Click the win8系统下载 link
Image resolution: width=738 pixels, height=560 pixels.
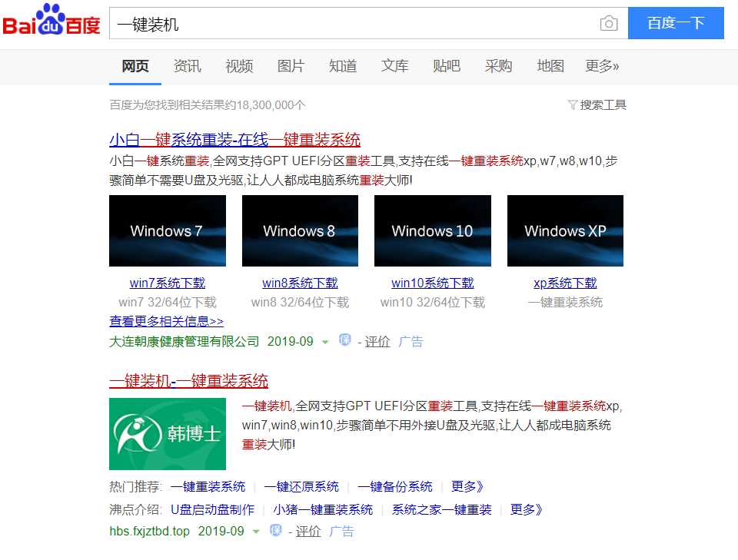coord(300,283)
